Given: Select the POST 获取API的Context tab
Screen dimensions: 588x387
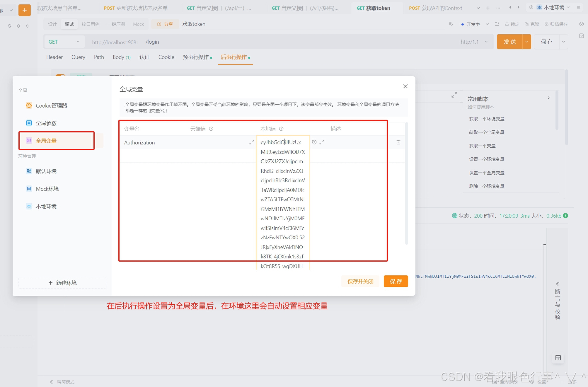Looking at the screenshot, I should coord(435,8).
